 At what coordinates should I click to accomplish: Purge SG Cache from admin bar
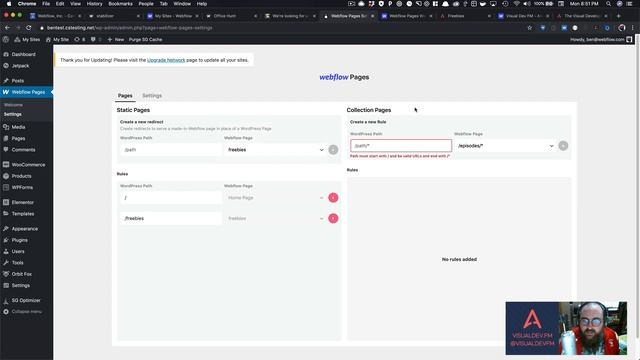tap(145, 40)
